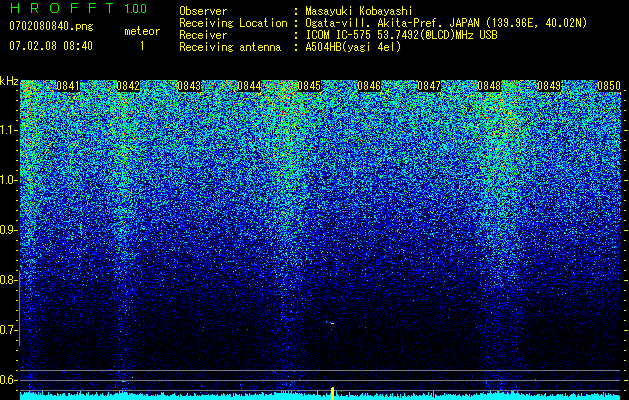This screenshot has height=400, width=629.
Task: Click the 0842 time marker
Action: click(x=128, y=86)
